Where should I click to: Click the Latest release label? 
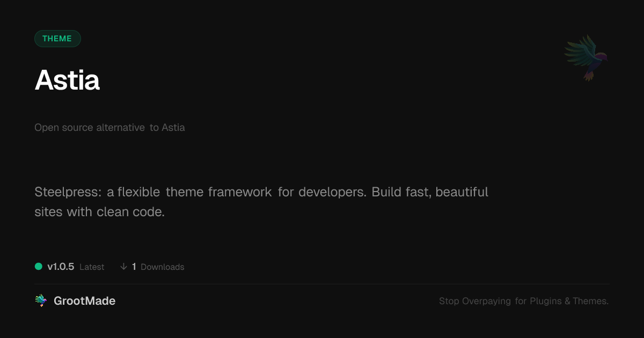pos(92,267)
